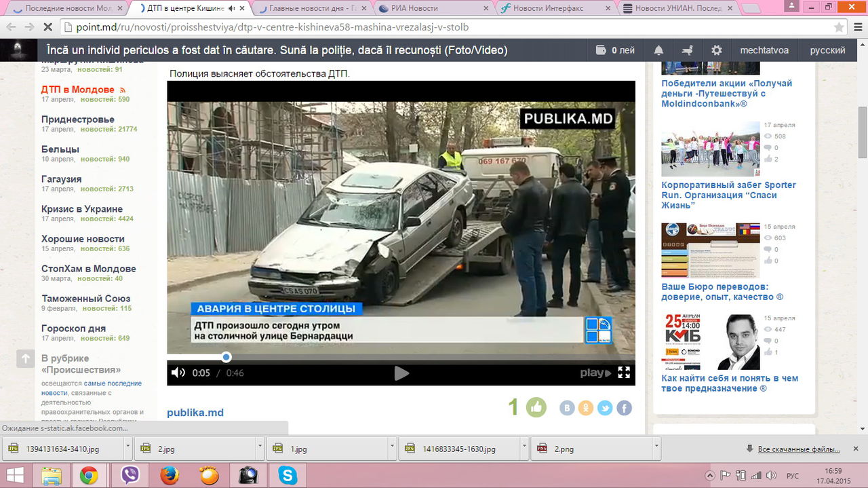Image resolution: width=868 pixels, height=488 pixels.
Task: Open the notifications bell icon
Action: (658, 50)
